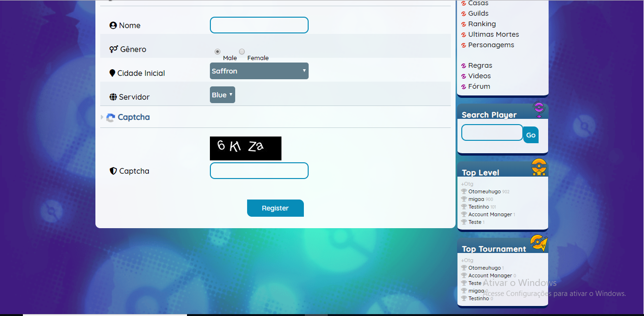Click the Captcha code input field
The image size is (644, 316).
coord(259,171)
